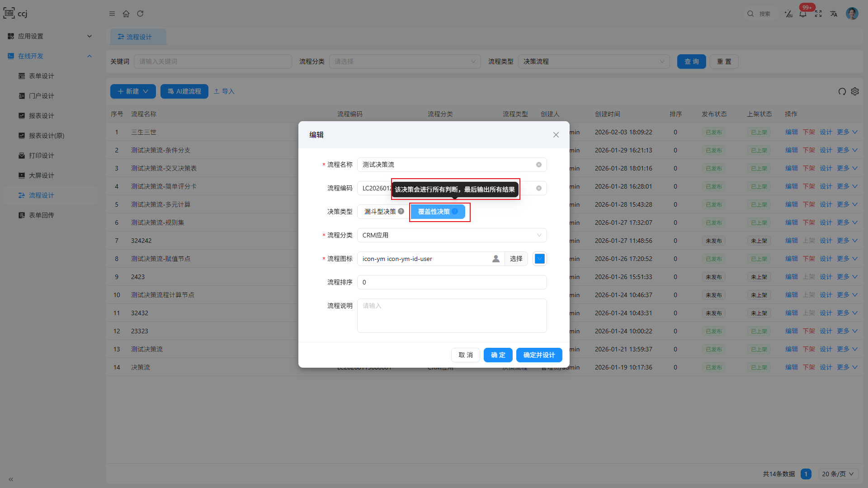The width and height of the screenshot is (868, 488).
Task: Click the table column settings gear icon
Action: pos(855,91)
